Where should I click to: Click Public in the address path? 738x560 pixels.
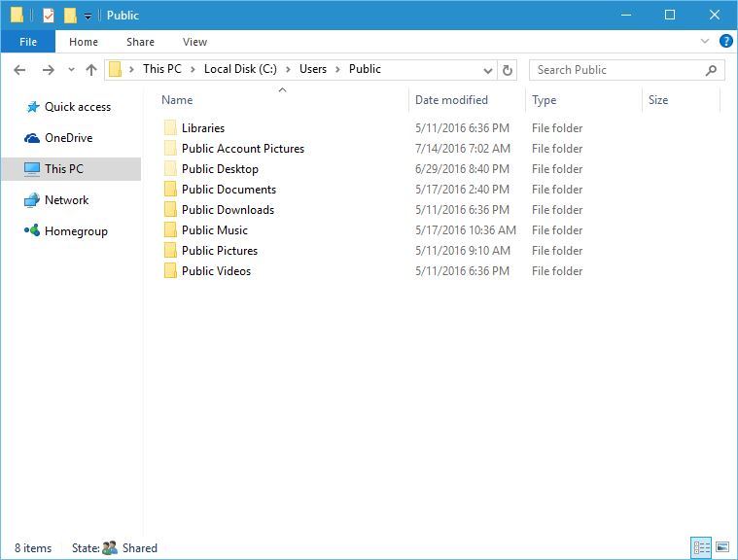click(365, 69)
